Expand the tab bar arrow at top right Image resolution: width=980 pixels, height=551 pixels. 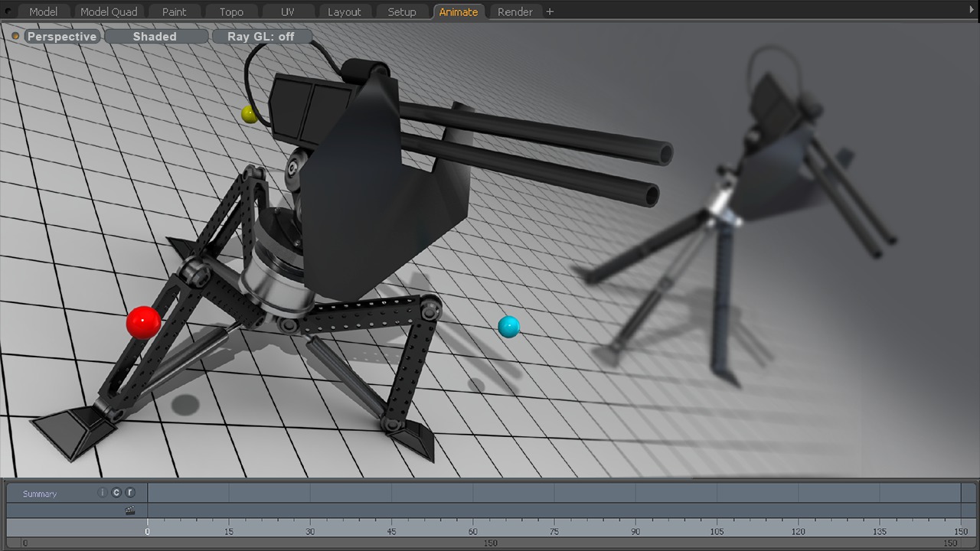[x=972, y=10]
